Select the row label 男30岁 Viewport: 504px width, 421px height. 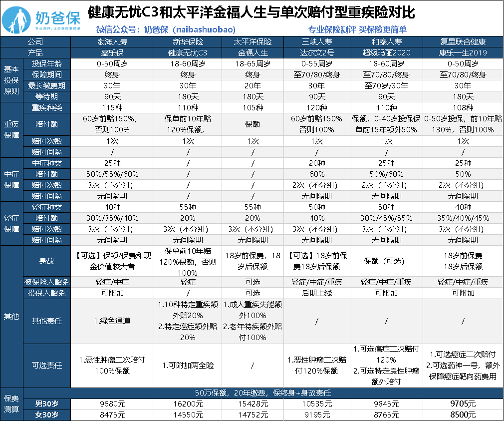coord(46,404)
